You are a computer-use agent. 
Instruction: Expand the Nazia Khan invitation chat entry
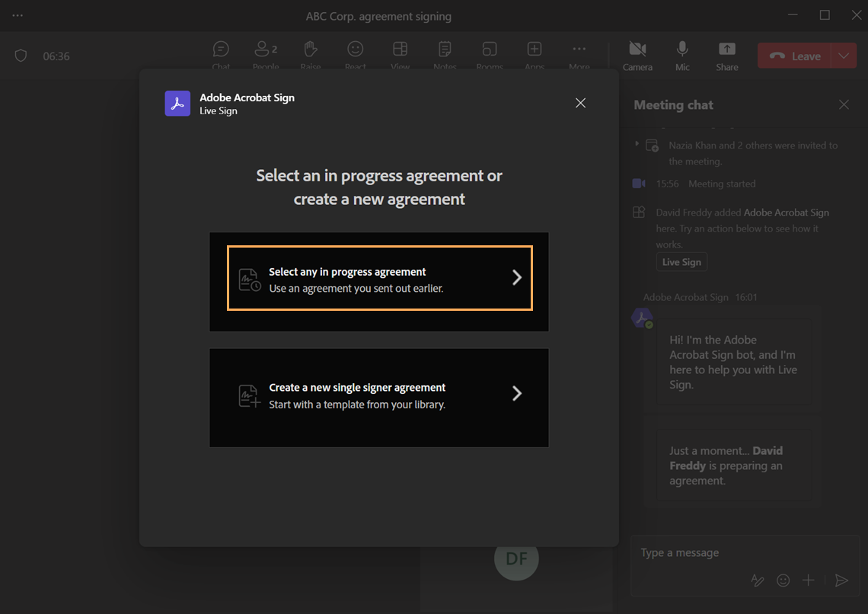[637, 143]
